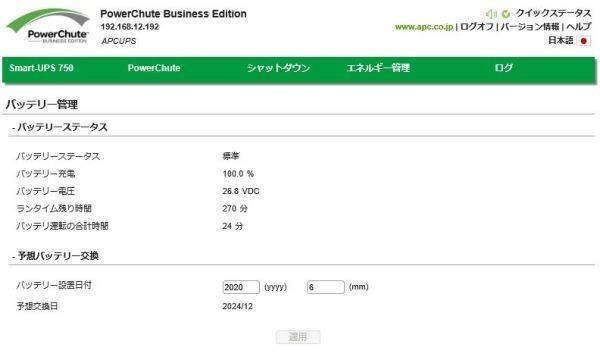Open the シャットダウン menu

click(x=278, y=68)
